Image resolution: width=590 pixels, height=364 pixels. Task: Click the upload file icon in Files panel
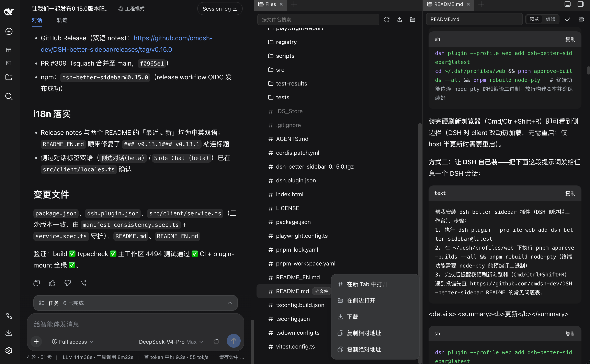click(x=400, y=20)
